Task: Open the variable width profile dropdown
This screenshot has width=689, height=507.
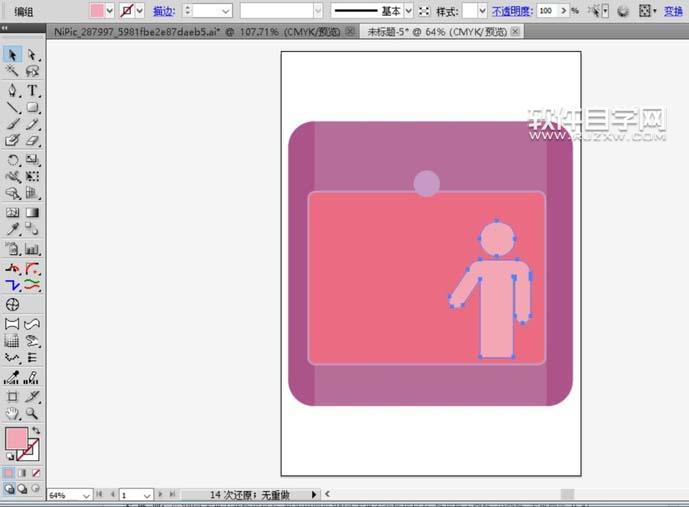Action: tap(318, 11)
